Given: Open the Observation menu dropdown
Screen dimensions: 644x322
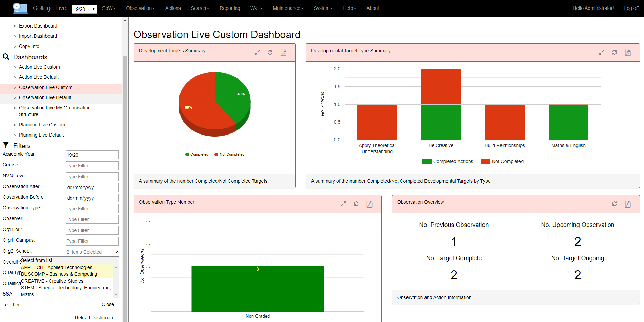Looking at the screenshot, I should click(140, 8).
